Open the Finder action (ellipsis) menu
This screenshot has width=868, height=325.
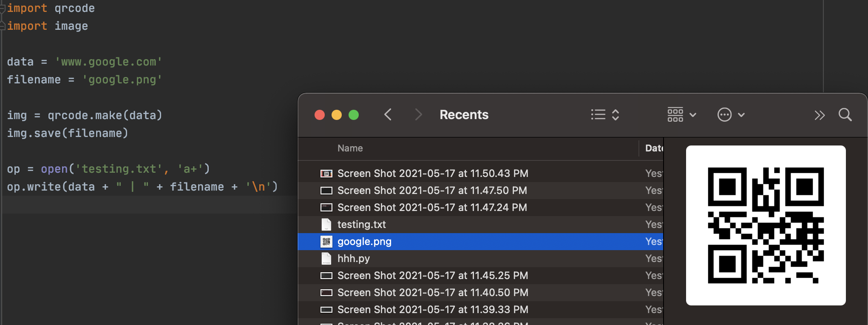tap(731, 115)
